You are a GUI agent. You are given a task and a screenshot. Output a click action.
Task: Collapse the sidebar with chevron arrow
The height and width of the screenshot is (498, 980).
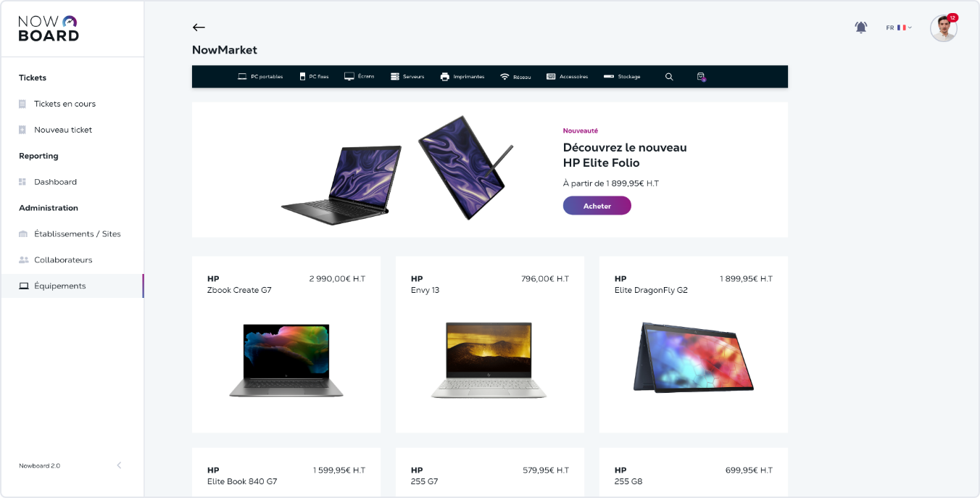(x=119, y=465)
